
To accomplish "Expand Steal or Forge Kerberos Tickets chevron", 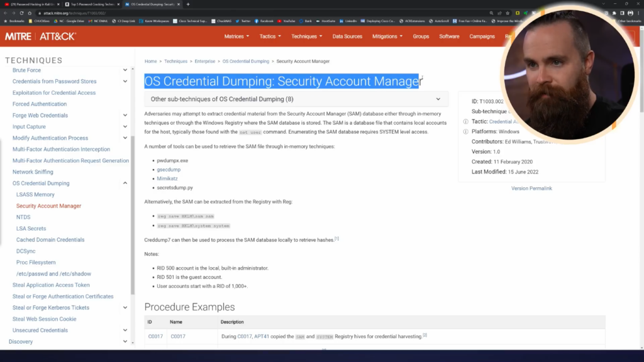I will click(125, 307).
